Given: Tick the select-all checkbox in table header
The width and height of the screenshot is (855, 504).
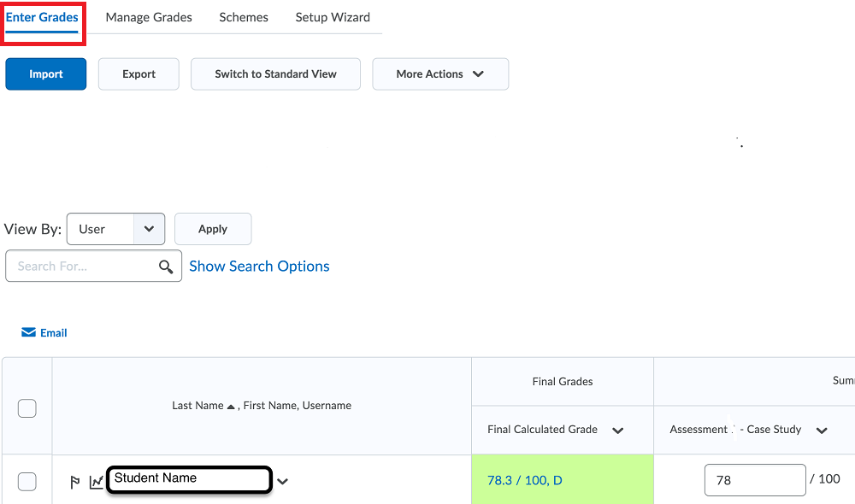Looking at the screenshot, I should [x=27, y=408].
